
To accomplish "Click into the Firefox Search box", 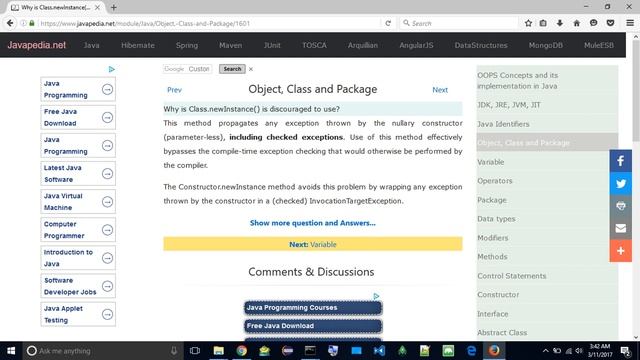I will point(459,23).
